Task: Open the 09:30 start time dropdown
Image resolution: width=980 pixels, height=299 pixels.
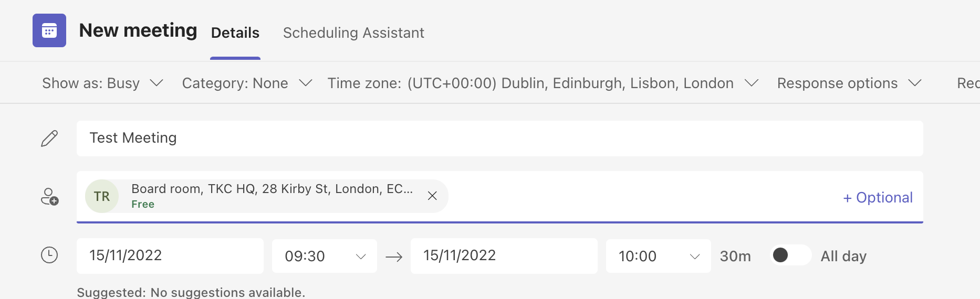Action: 325,256
